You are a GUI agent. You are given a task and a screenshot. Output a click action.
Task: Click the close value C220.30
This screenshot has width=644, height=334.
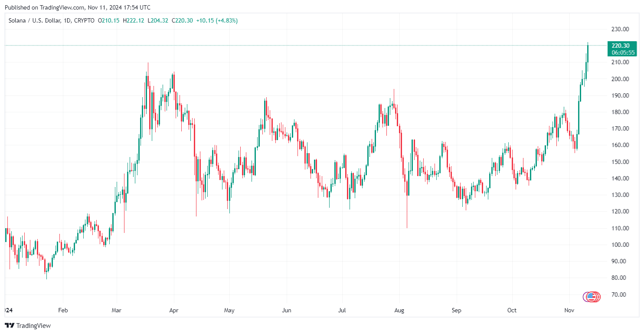click(x=182, y=20)
